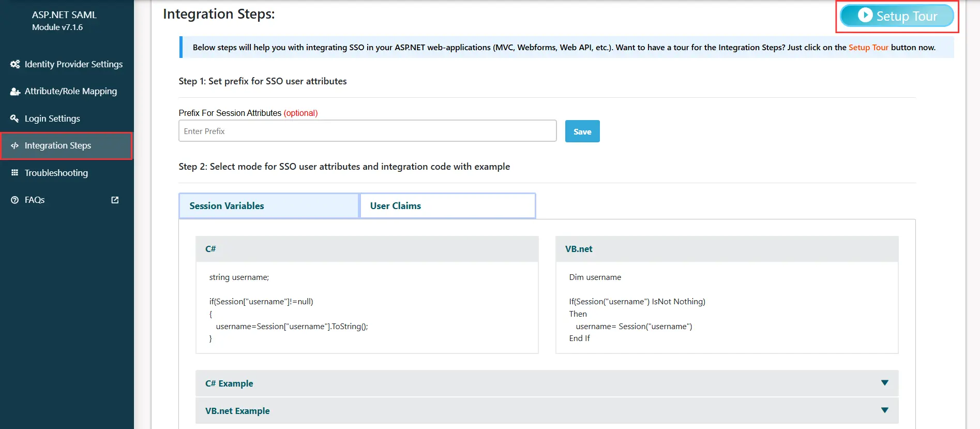
Task: Open FAQs via external link icon
Action: click(x=115, y=200)
